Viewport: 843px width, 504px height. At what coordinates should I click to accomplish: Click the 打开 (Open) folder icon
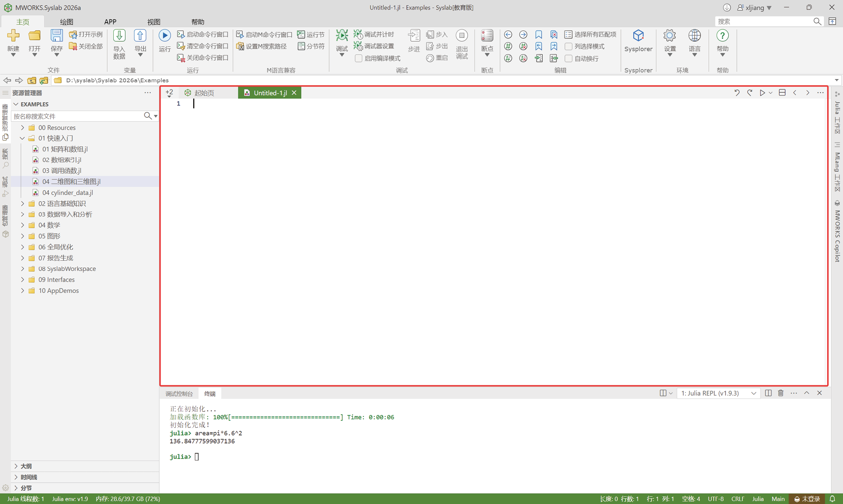coord(35,35)
